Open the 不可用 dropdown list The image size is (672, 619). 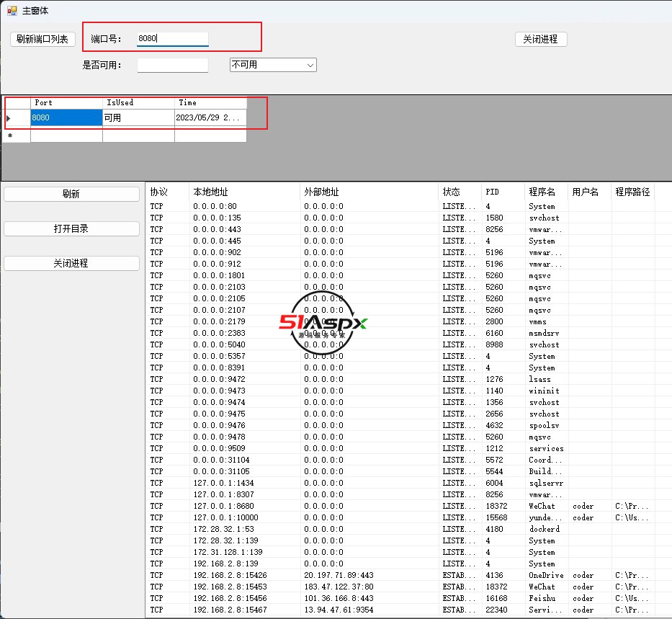pyautogui.click(x=273, y=65)
